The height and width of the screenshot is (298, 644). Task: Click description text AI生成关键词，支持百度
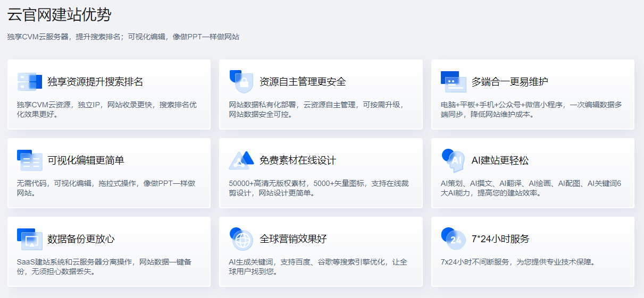point(318,267)
